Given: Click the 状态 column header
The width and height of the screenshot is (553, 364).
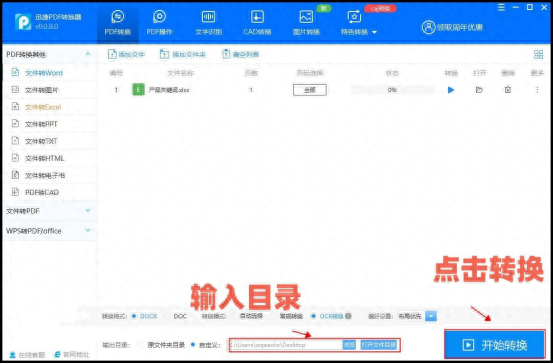Looking at the screenshot, I should pos(392,73).
